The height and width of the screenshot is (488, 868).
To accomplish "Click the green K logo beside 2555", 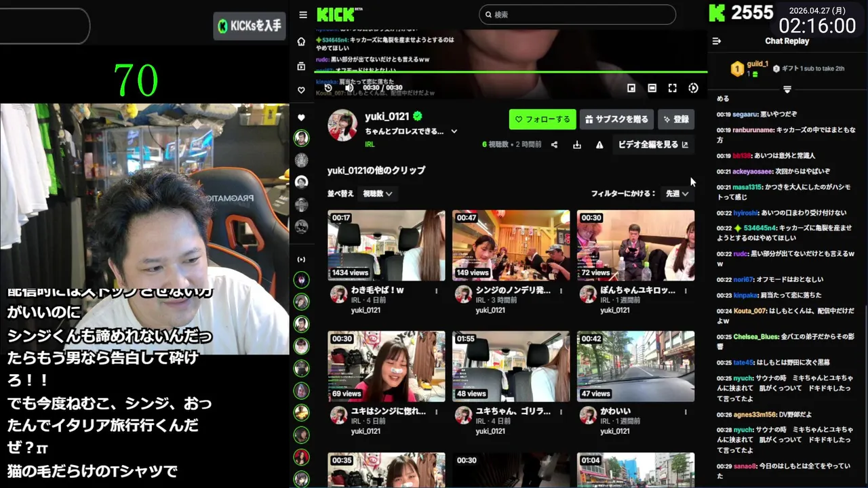I will point(717,13).
